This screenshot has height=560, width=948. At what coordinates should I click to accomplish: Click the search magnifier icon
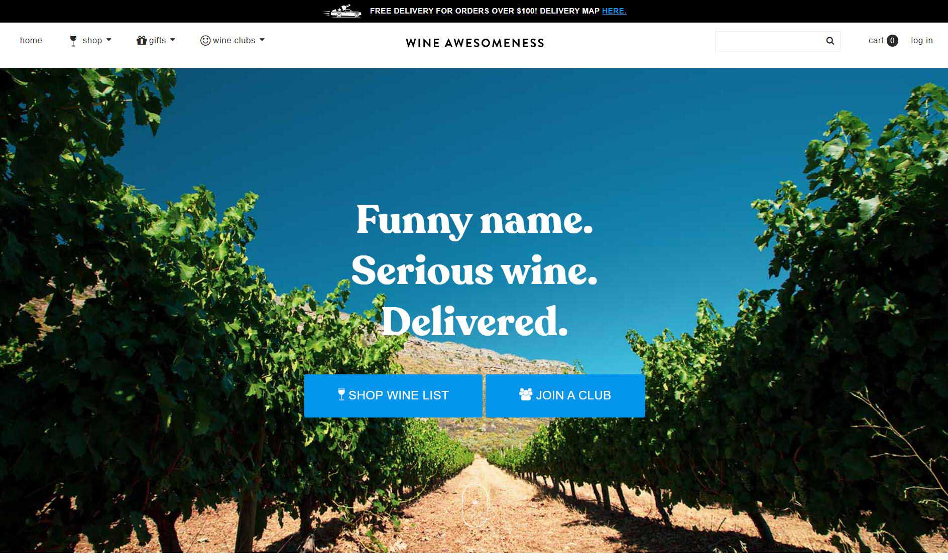click(830, 41)
